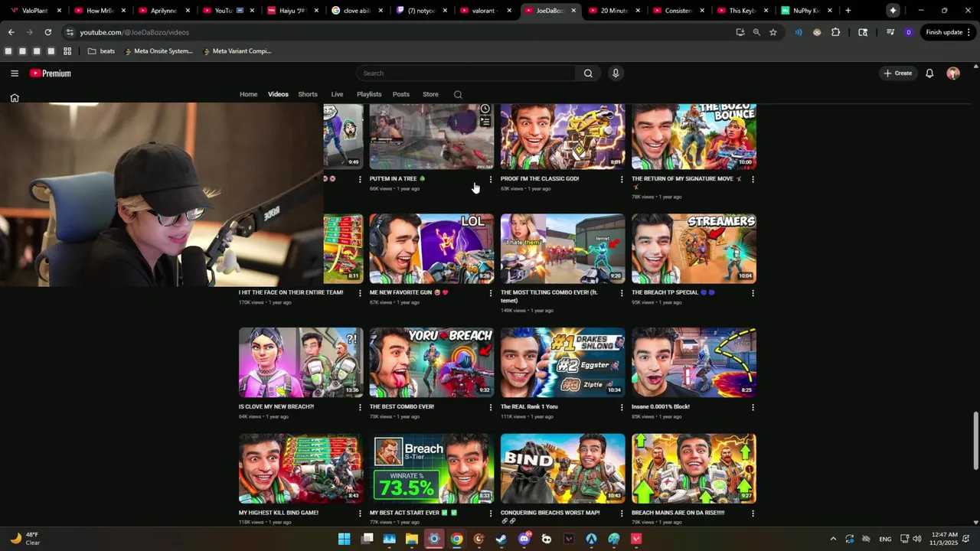Open options for IS CLOVE MY NEW BREACH video
Viewport: 980px width, 551px height.
tap(360, 407)
